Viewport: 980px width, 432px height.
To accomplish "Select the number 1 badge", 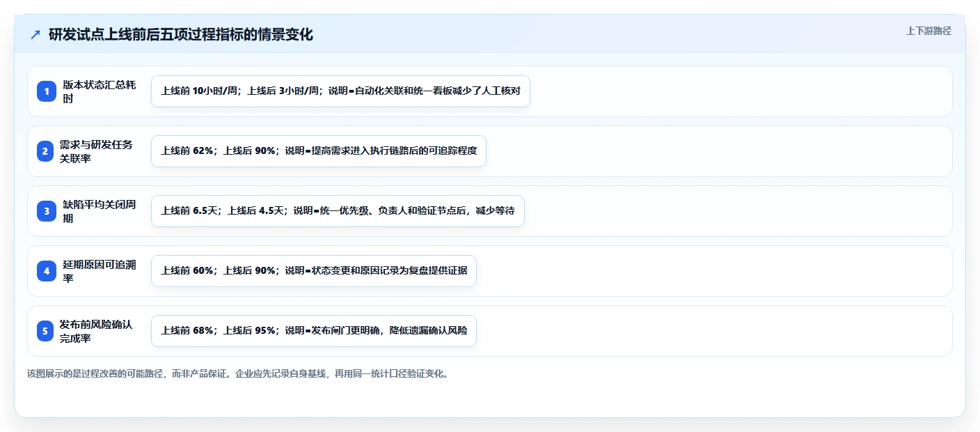I will pos(47,91).
